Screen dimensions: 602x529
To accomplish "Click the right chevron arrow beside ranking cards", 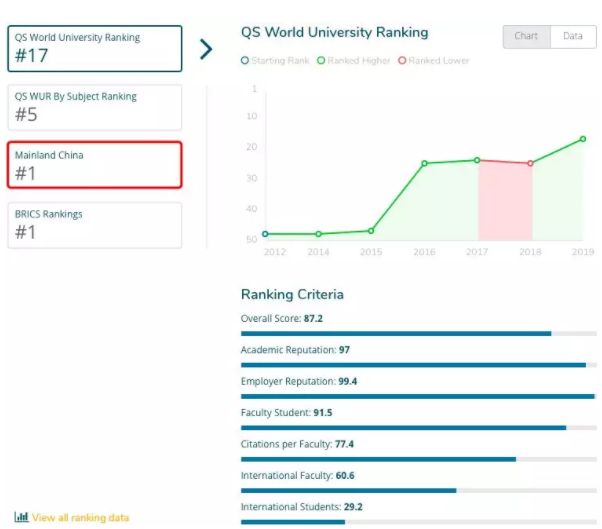I will [206, 49].
